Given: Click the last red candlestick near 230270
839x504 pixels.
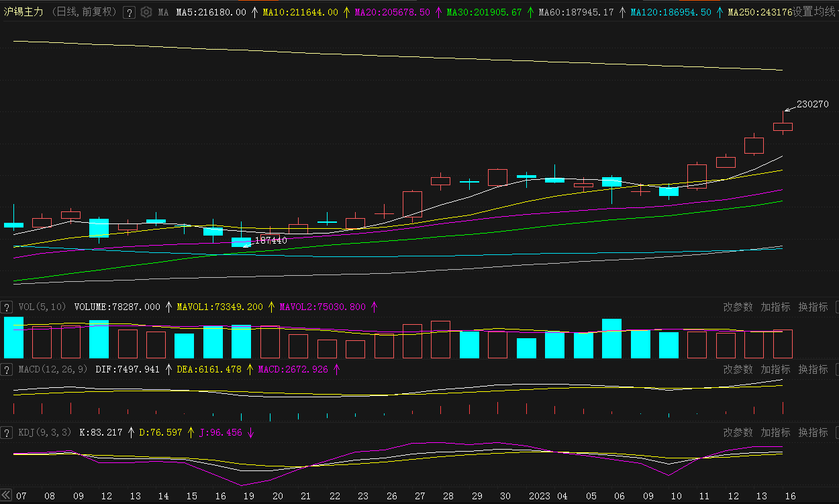Looking at the screenshot, I should (783, 126).
